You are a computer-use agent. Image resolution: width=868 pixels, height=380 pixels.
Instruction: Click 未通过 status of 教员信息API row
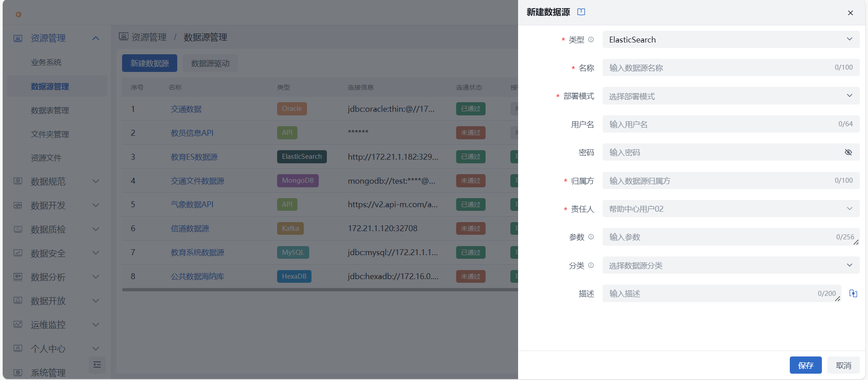pos(471,133)
